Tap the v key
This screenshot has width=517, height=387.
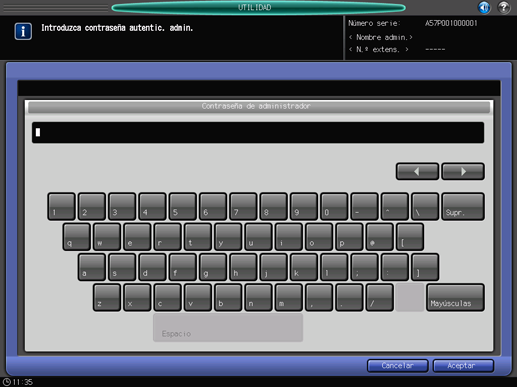pyautogui.click(x=198, y=297)
